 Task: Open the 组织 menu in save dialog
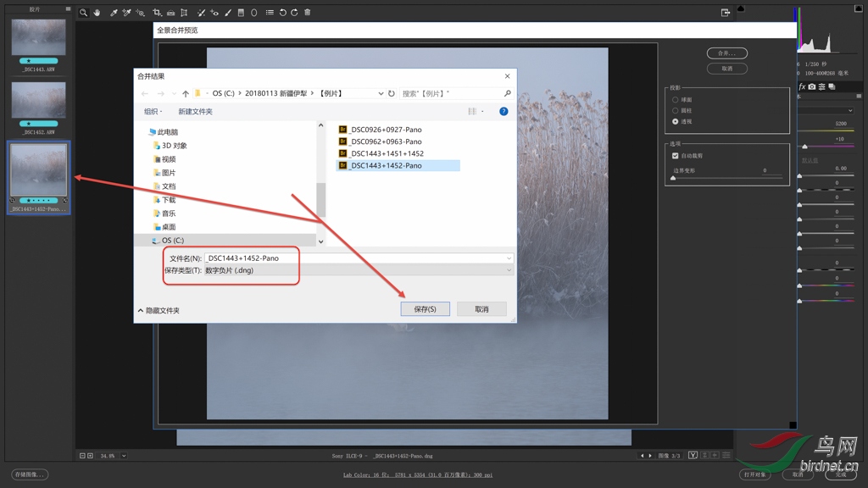point(153,112)
